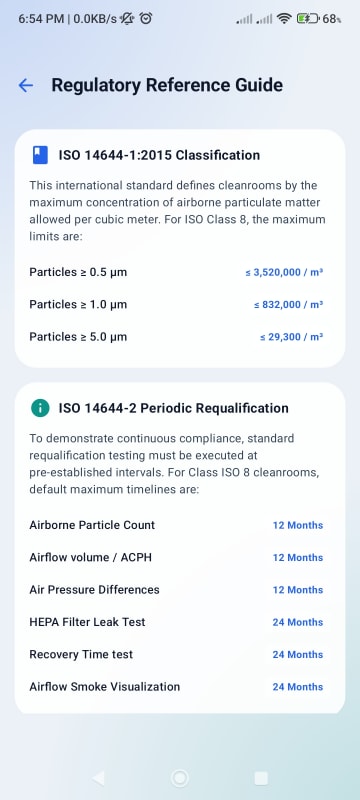The image size is (360, 800).
Task: Click the ≤ 3,520,000 / m³ limit value
Action: point(284,272)
